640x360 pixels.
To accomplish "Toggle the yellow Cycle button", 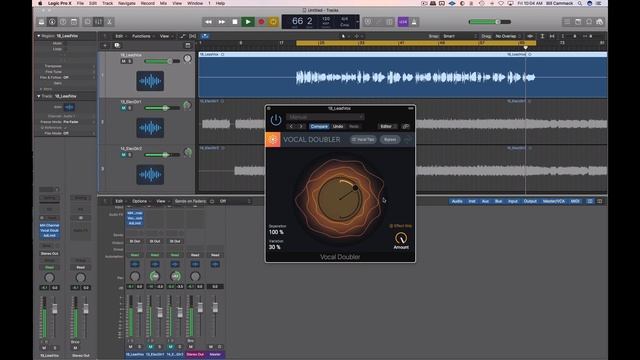I will (x=273, y=22).
